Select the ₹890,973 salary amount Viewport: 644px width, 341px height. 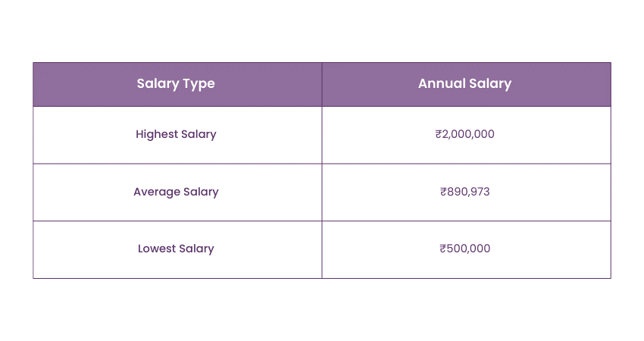465,192
